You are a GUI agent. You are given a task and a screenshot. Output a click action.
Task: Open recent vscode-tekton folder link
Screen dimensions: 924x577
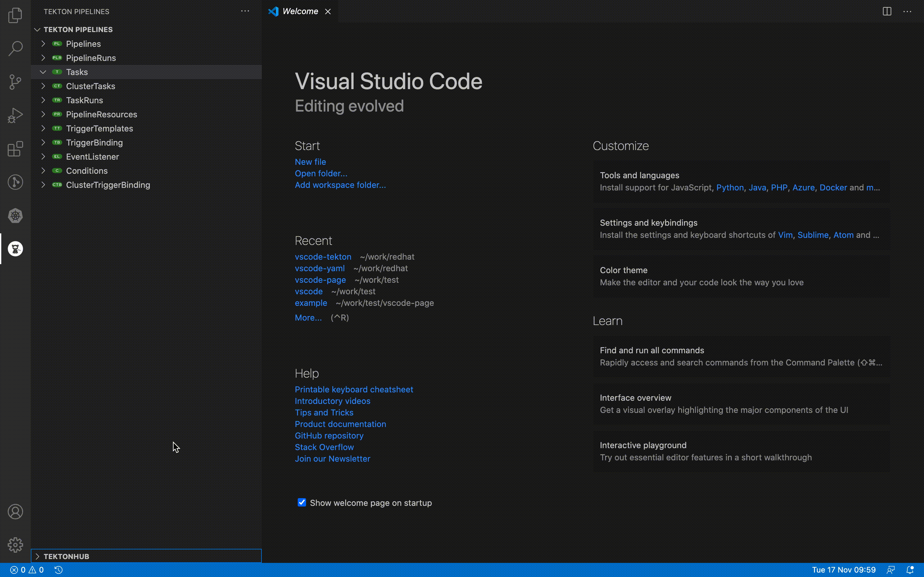coord(323,257)
